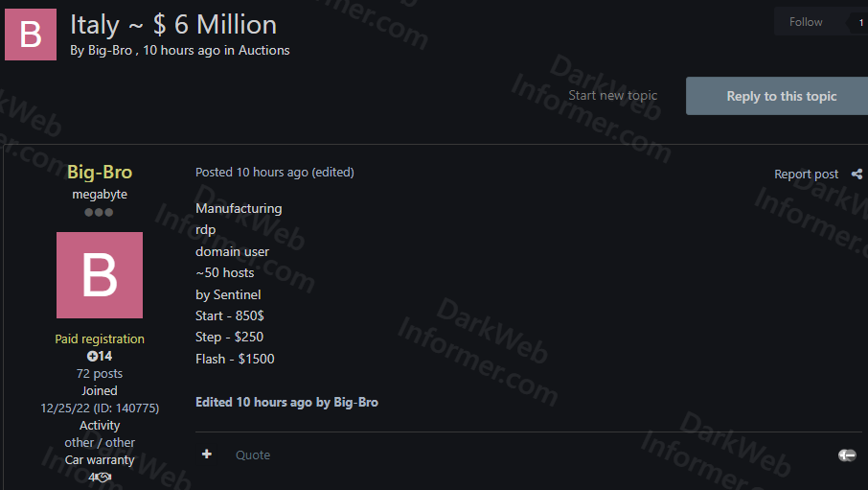Start new topic
This screenshot has height=490, width=868.
point(612,95)
